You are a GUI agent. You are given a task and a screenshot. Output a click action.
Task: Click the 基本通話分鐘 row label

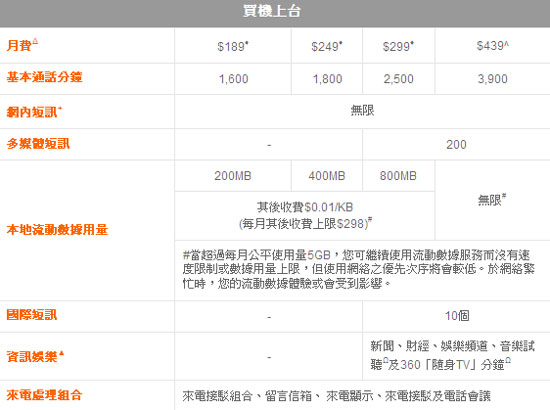point(44,77)
